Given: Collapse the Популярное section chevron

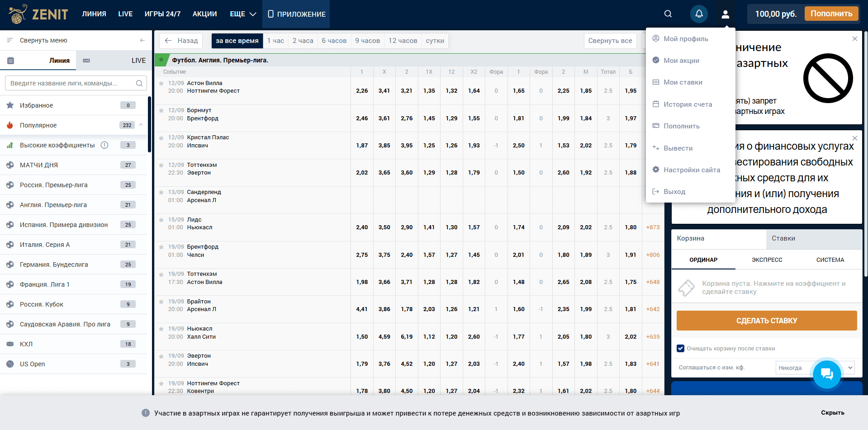Looking at the screenshot, I should click(141, 125).
